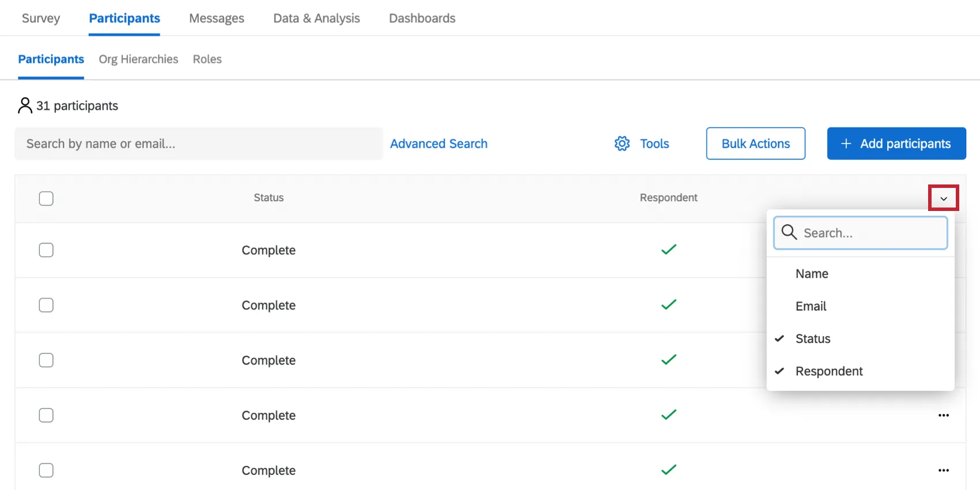
Task: Open the Bulk Actions button
Action: click(x=755, y=144)
